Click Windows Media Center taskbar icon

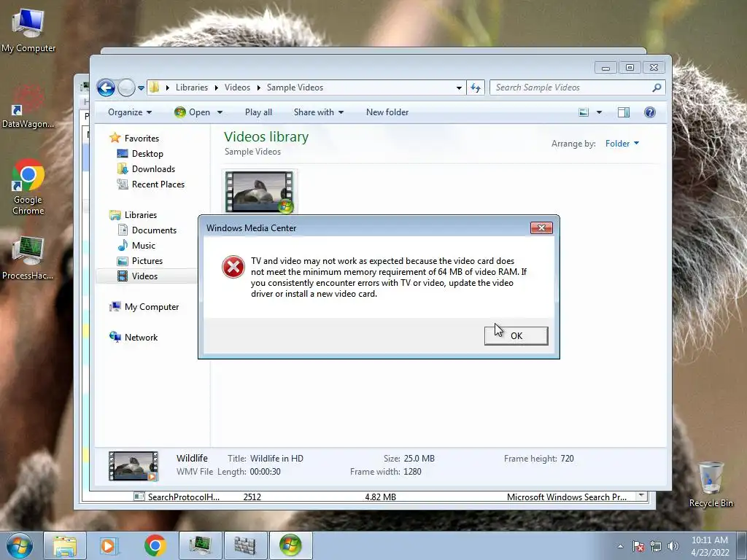coord(290,545)
